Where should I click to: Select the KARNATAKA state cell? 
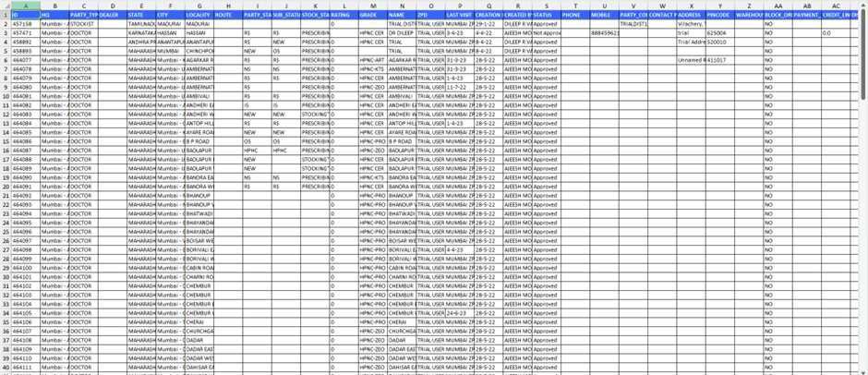click(x=140, y=32)
